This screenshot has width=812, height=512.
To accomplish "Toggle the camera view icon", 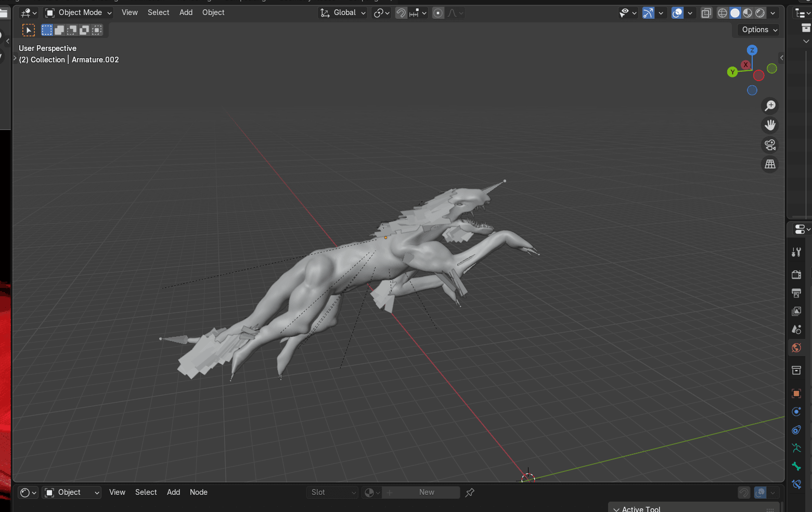I will click(x=770, y=145).
